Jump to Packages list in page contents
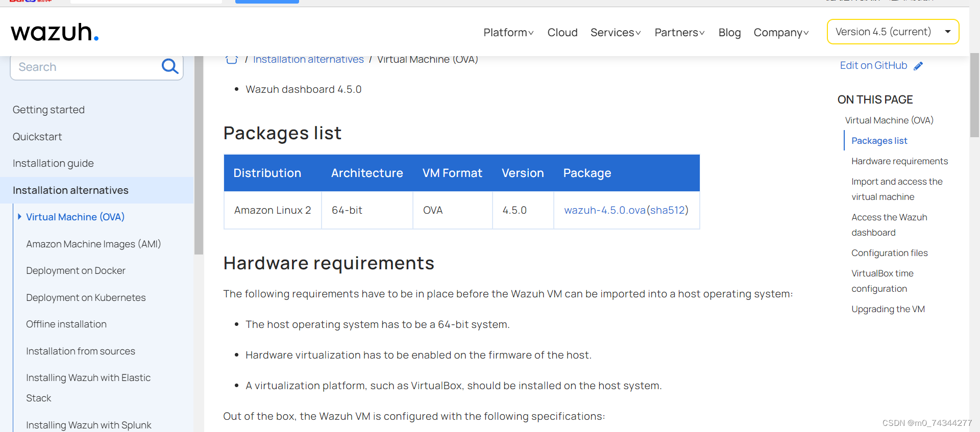 (879, 141)
